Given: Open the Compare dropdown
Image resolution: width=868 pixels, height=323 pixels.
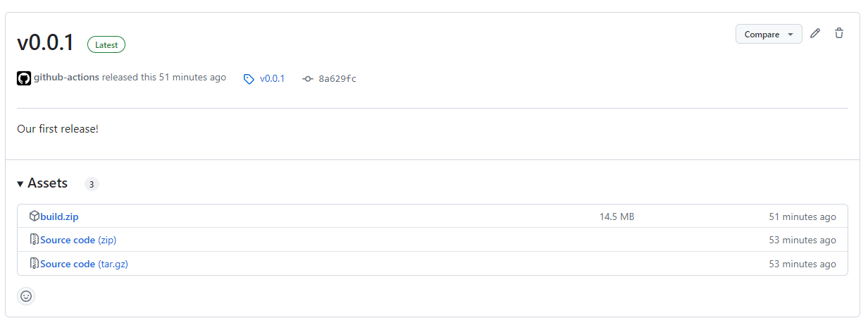Looking at the screenshot, I should pyautogui.click(x=769, y=34).
